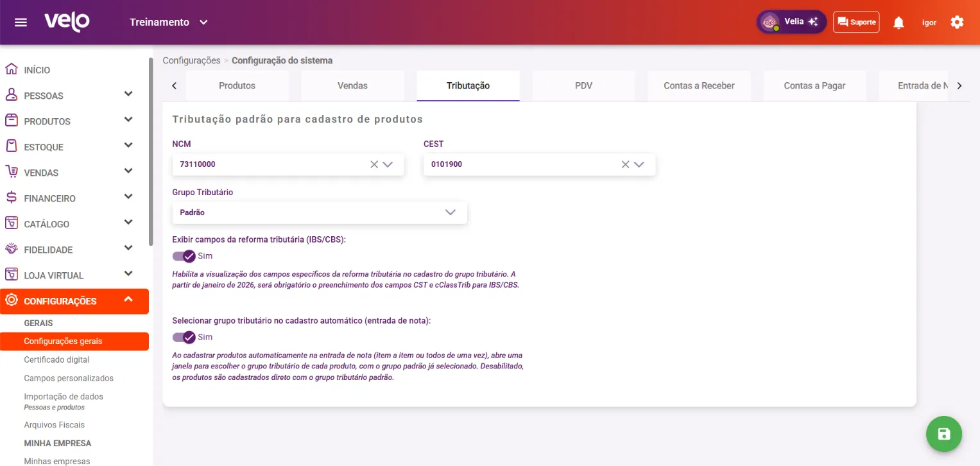This screenshot has height=466, width=980.
Task: Toggle IBS/CBS reform fields switch
Action: [x=184, y=256]
